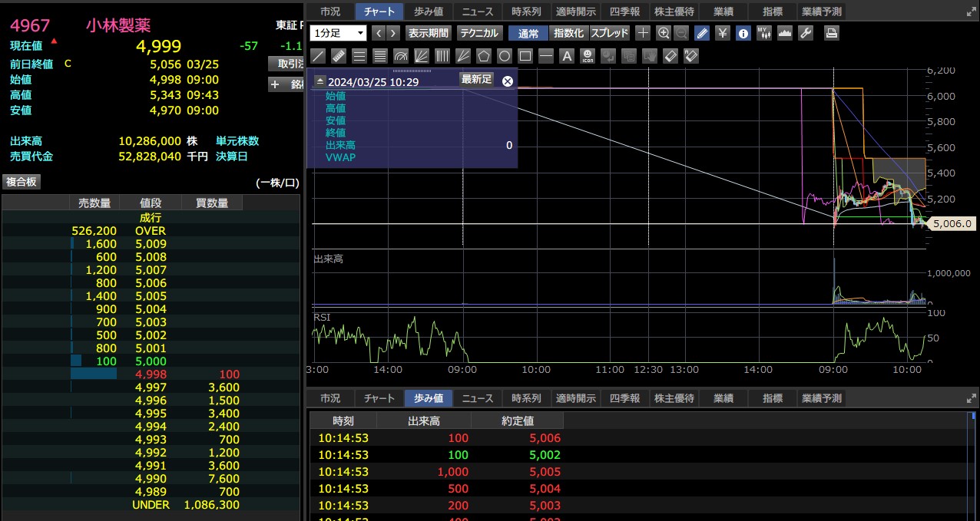Switch chart mode to スプレッド
980x521 pixels.
click(610, 33)
